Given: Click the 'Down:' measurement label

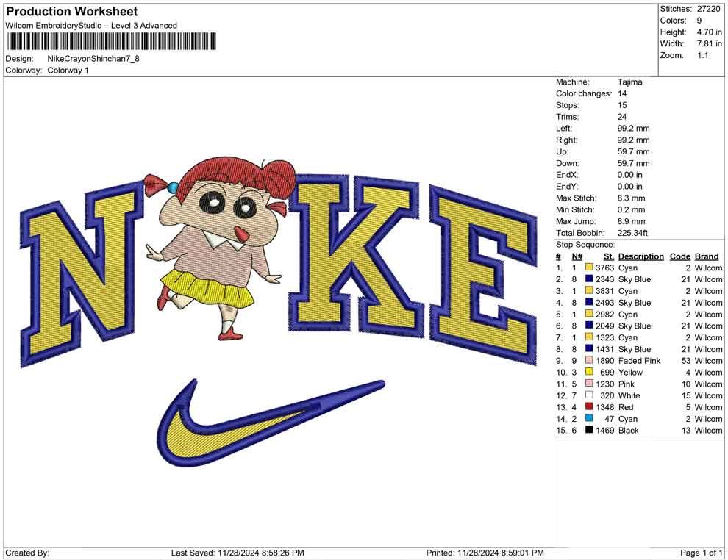Looking at the screenshot, I should coord(568,163).
